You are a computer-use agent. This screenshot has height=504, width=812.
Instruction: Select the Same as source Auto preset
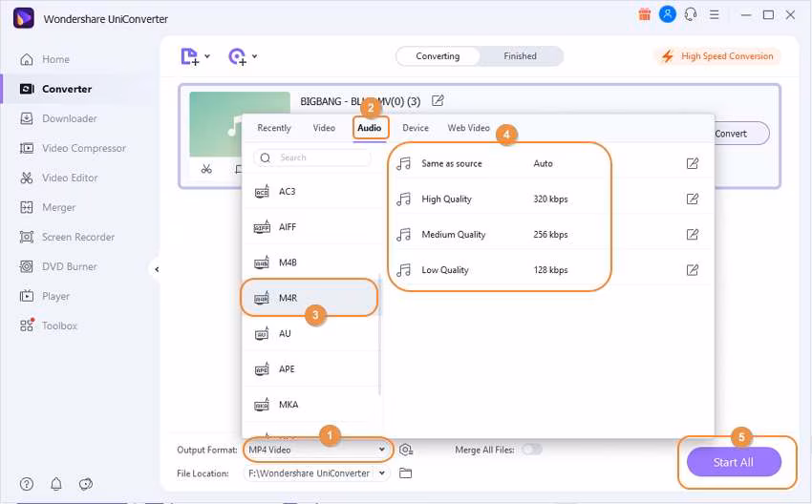point(547,163)
